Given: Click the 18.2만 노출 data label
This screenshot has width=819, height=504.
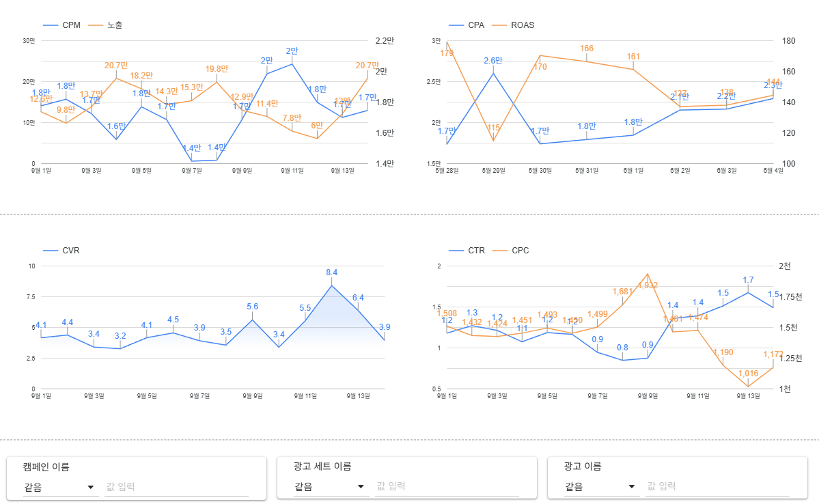Looking at the screenshot, I should pos(141,76).
